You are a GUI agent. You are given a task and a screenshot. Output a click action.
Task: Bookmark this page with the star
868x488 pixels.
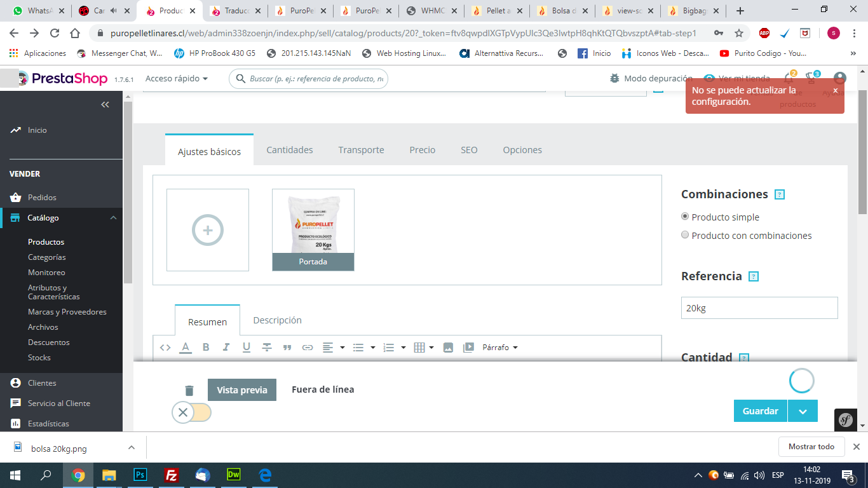pos(739,33)
